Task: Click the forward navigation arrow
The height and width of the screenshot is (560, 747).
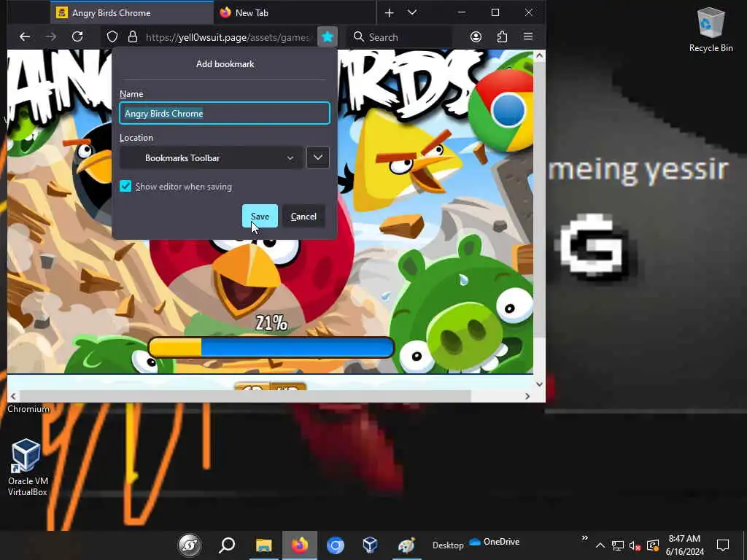Action: tap(50, 36)
